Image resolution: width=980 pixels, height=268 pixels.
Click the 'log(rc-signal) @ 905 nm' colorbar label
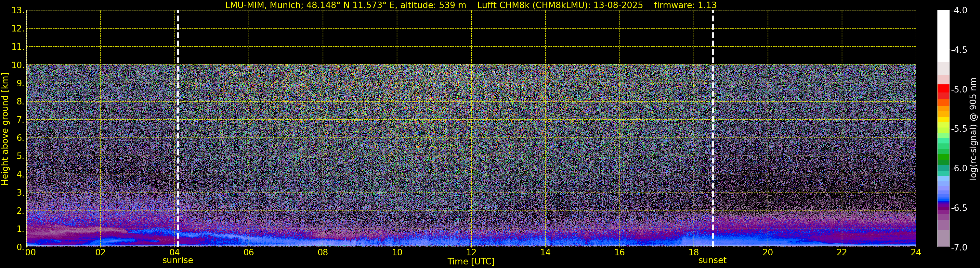coord(973,129)
